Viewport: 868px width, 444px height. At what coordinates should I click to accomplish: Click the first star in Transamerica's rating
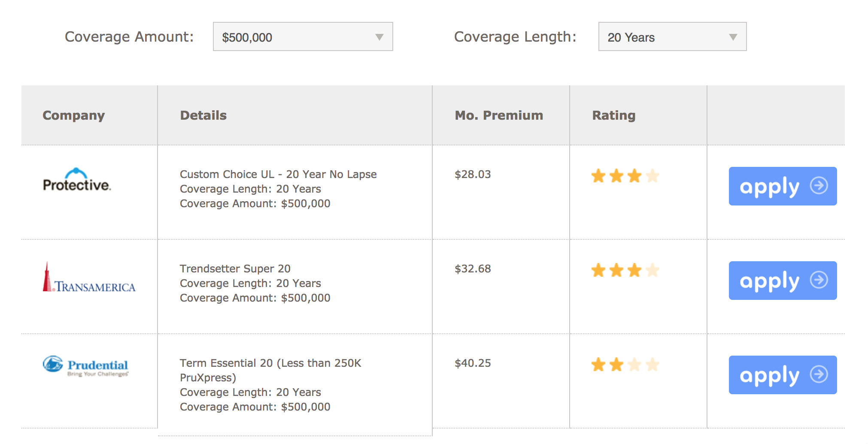598,270
